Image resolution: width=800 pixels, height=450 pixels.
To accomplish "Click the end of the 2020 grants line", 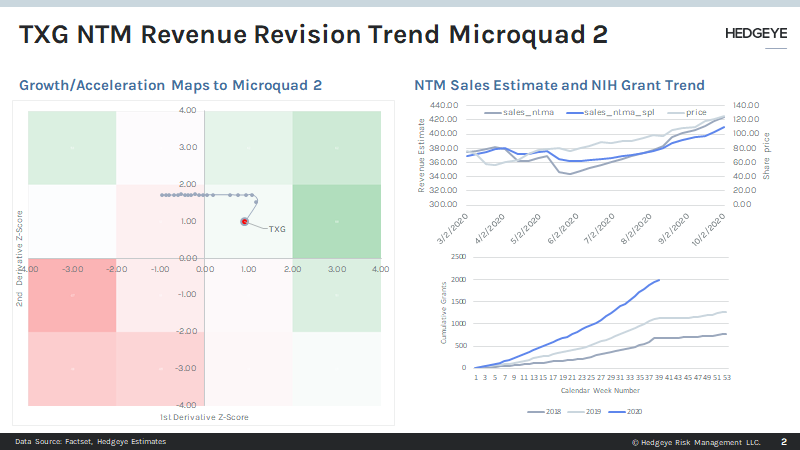I will click(659, 280).
